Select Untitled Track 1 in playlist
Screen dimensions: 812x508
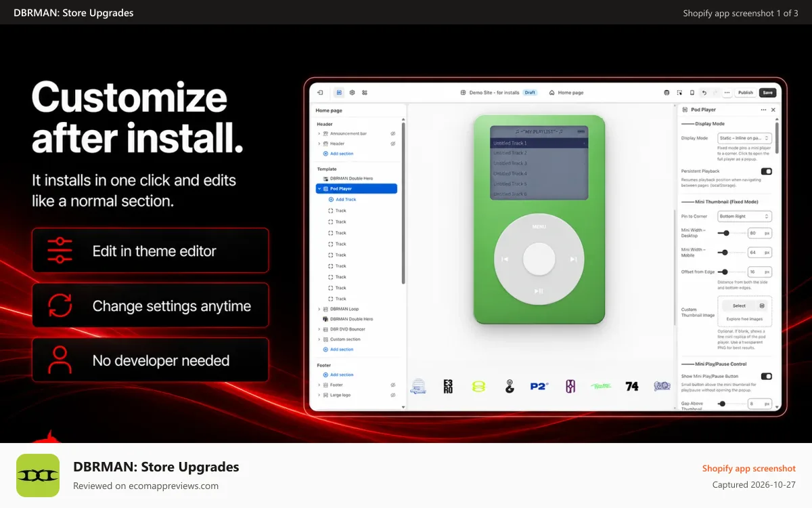[x=539, y=143]
